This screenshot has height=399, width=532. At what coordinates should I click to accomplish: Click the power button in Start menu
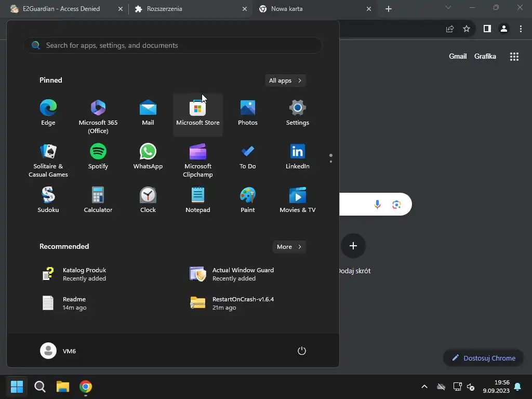pyautogui.click(x=302, y=351)
